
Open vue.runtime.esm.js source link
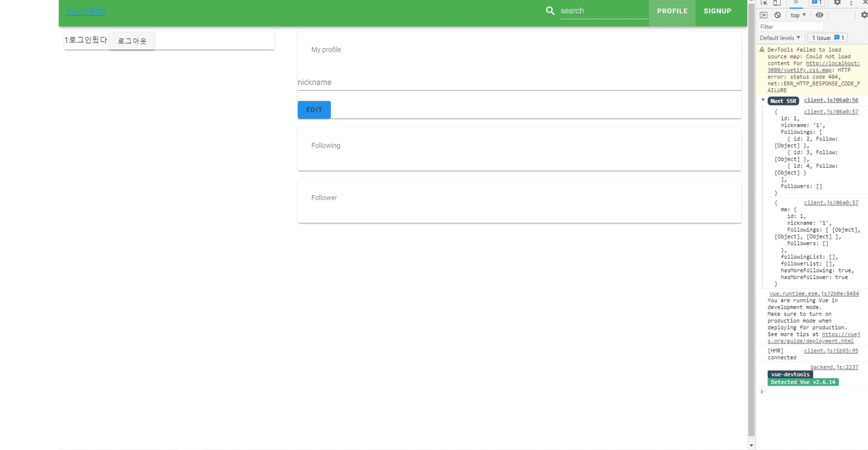point(814,294)
